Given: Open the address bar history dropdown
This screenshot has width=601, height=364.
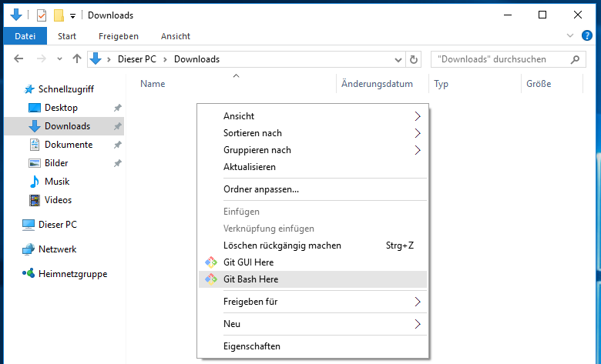Looking at the screenshot, I should pos(398,60).
